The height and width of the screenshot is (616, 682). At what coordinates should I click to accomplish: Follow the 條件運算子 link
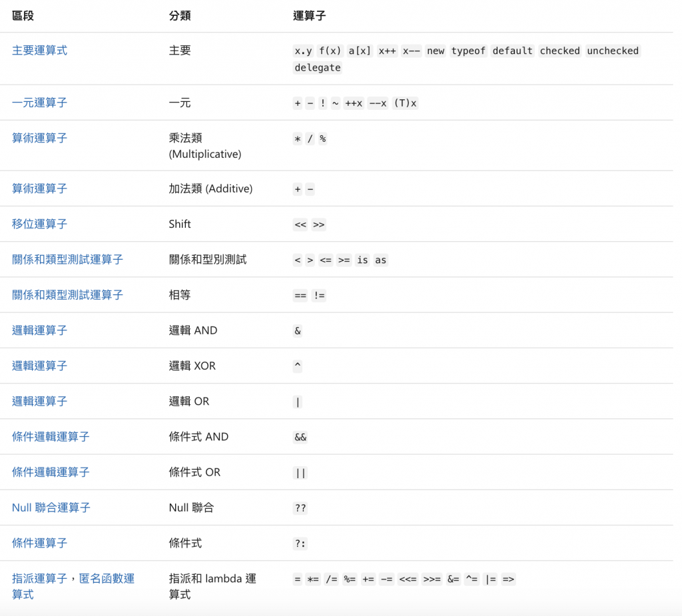point(39,543)
